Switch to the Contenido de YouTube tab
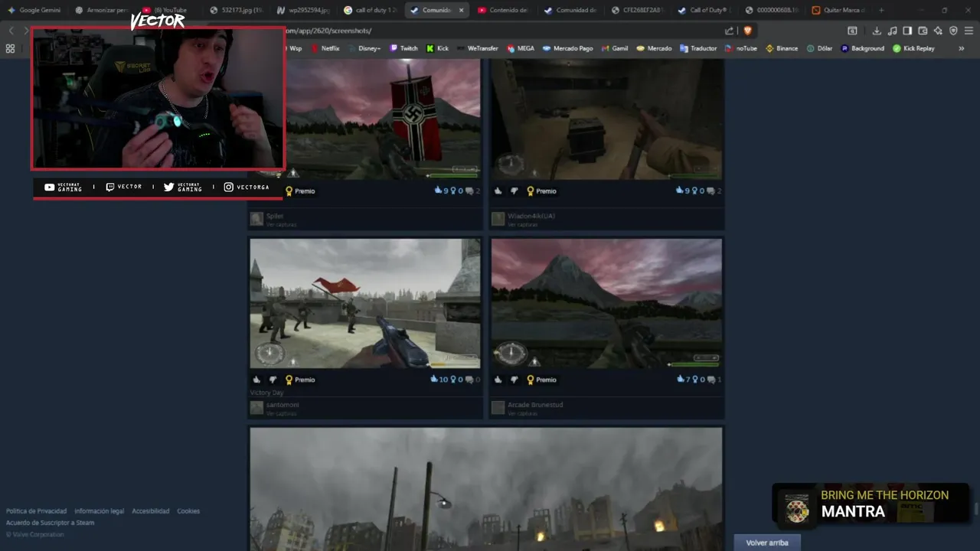The image size is (980, 551). click(504, 10)
